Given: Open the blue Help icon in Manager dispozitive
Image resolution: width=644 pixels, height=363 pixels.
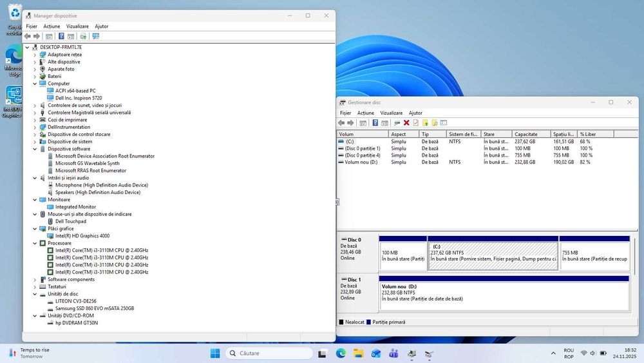Looking at the screenshot, I should pos(61,36).
